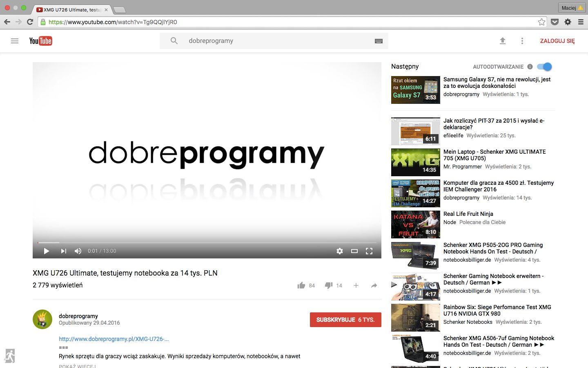
Task: Click the autoplay info icon
Action: pyautogui.click(x=530, y=67)
